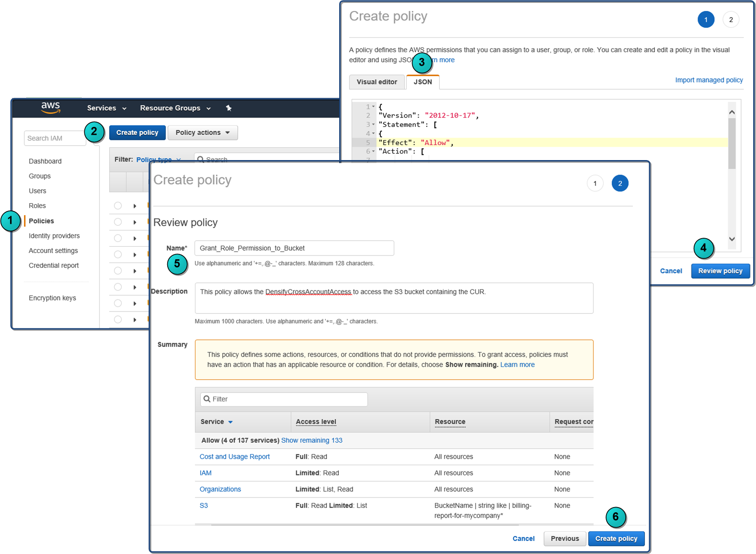This screenshot has height=554, width=756.
Task: Open Account settings in IAM sidebar
Action: tap(53, 251)
